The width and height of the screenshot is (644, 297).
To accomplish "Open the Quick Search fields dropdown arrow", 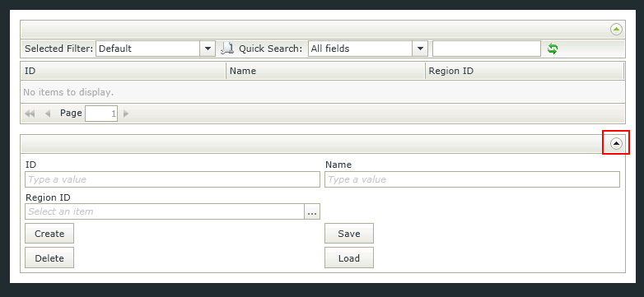I will (420, 49).
